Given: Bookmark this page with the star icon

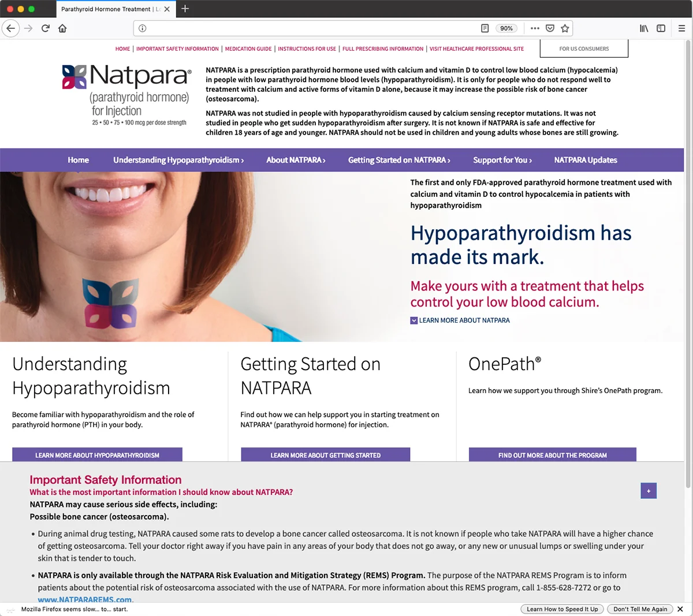Looking at the screenshot, I should (565, 28).
